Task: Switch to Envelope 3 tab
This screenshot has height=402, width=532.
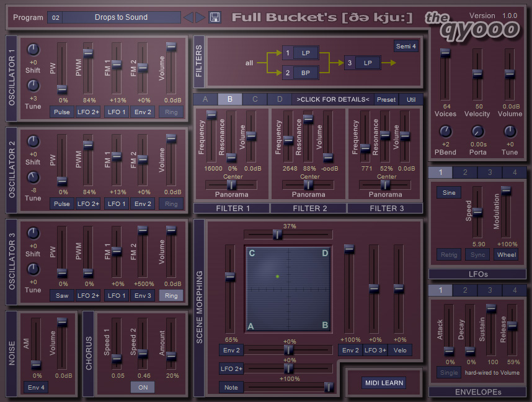Action: [490, 290]
